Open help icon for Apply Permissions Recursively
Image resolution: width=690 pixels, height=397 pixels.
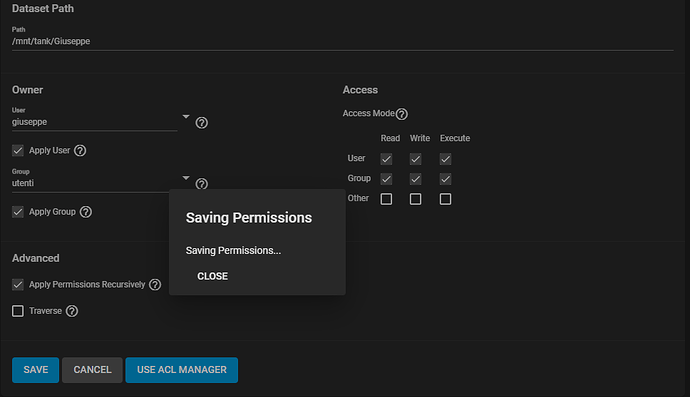[155, 285]
